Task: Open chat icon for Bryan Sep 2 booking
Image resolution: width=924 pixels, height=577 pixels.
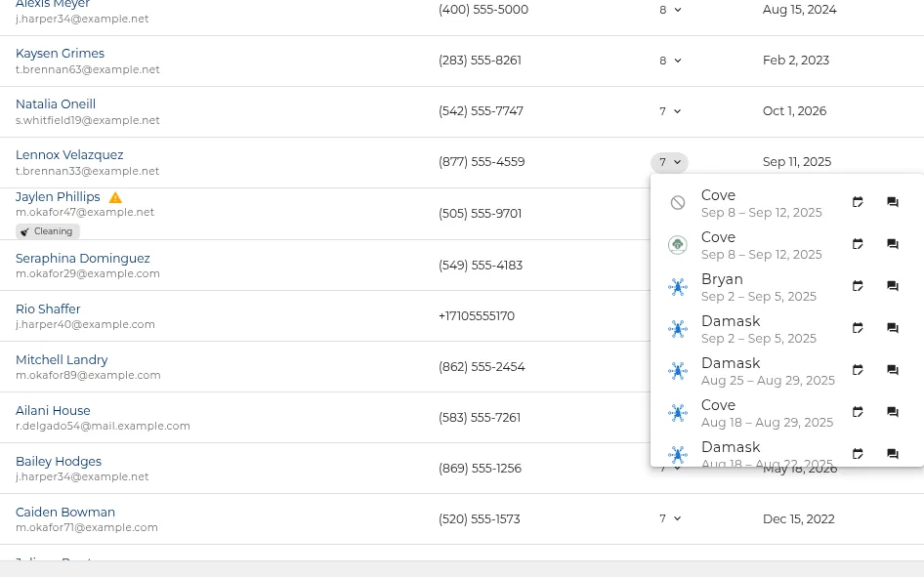Action: tap(892, 286)
